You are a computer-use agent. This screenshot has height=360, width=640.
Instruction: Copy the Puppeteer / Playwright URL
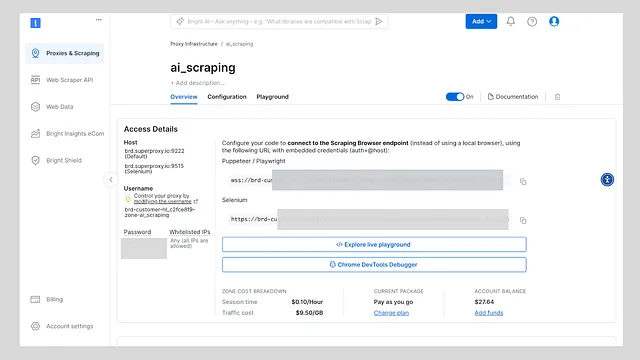coord(523,181)
